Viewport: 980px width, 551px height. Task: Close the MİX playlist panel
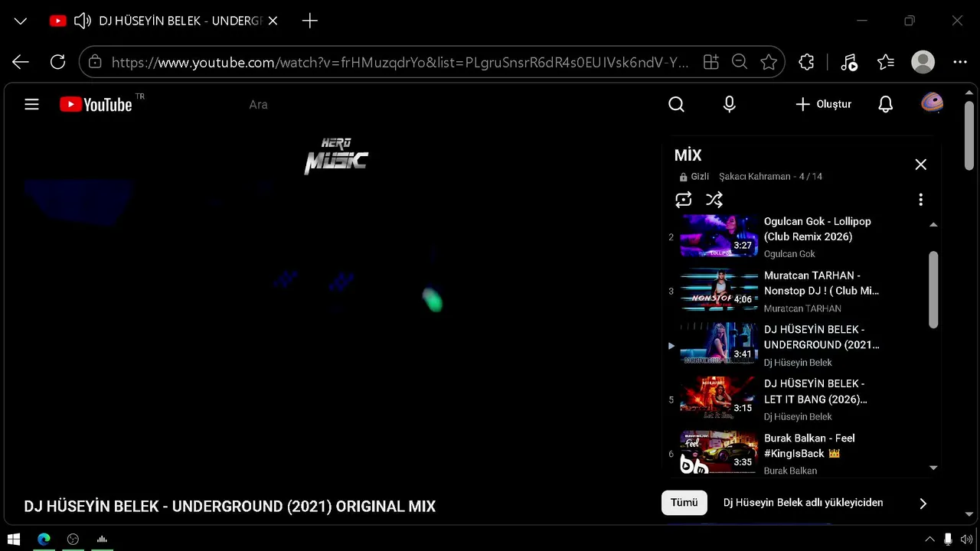coord(920,165)
